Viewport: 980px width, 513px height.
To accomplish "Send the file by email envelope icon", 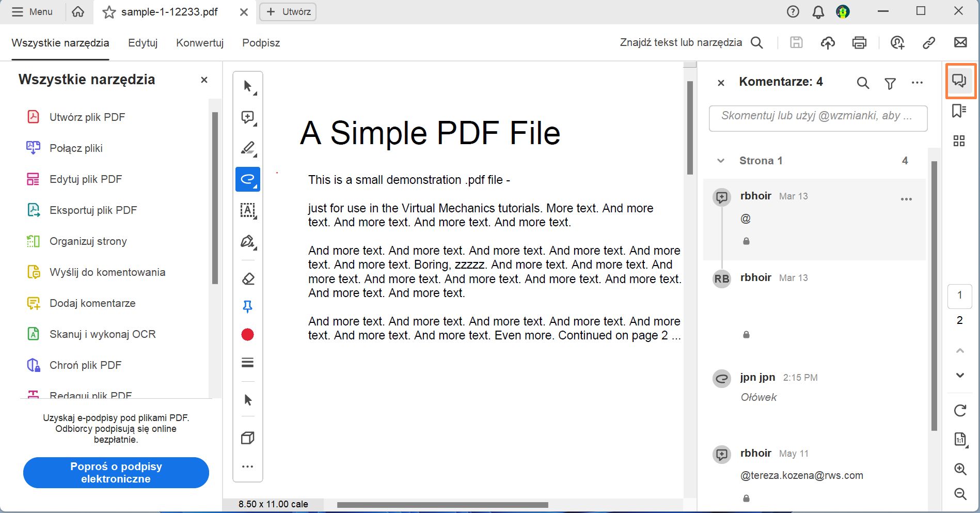I will tap(960, 42).
